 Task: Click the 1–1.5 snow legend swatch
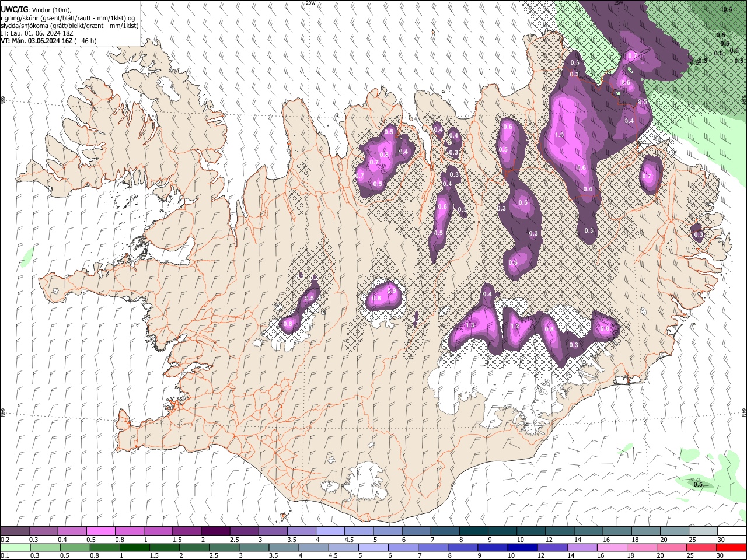coord(158,531)
